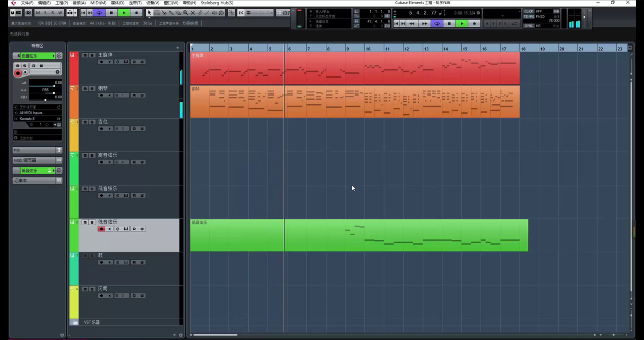The image size is (644, 340).
Task: Click the horizontal timeline scrollbar
Action: point(215,335)
